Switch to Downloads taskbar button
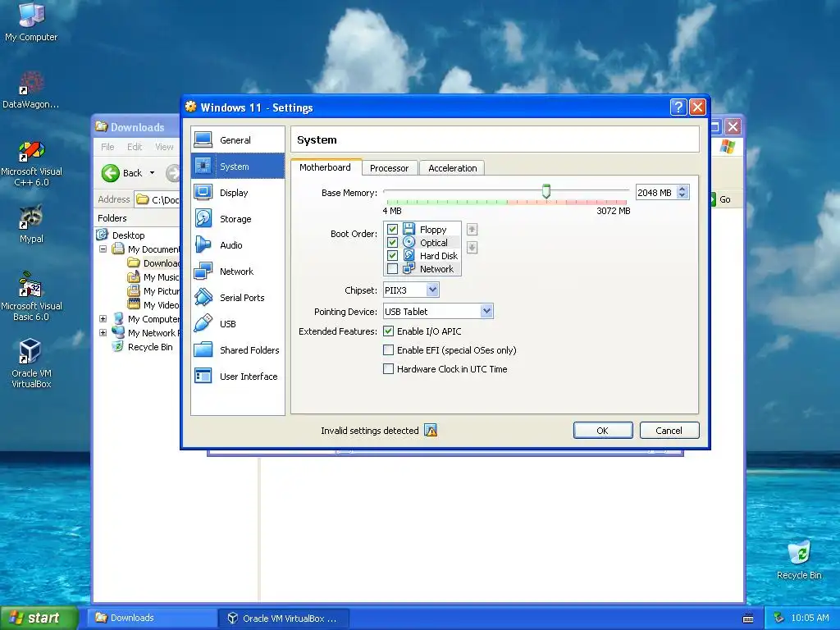The height and width of the screenshot is (630, 840). 153,618
